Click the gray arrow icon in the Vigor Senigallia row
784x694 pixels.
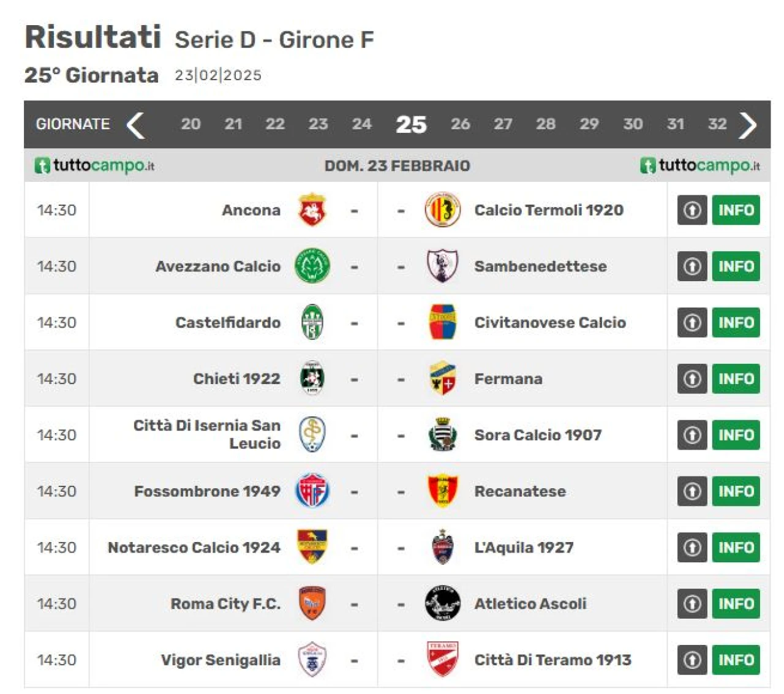click(x=692, y=660)
